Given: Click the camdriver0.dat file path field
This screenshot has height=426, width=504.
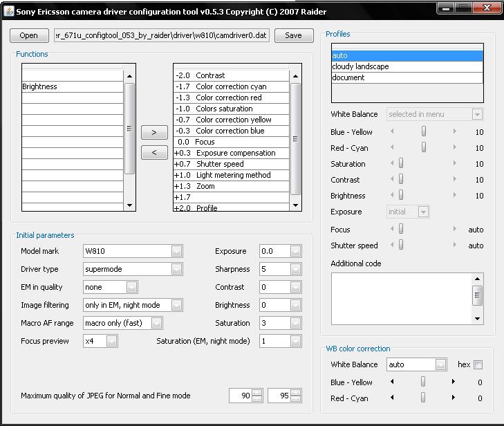Looking at the screenshot, I should (162, 35).
